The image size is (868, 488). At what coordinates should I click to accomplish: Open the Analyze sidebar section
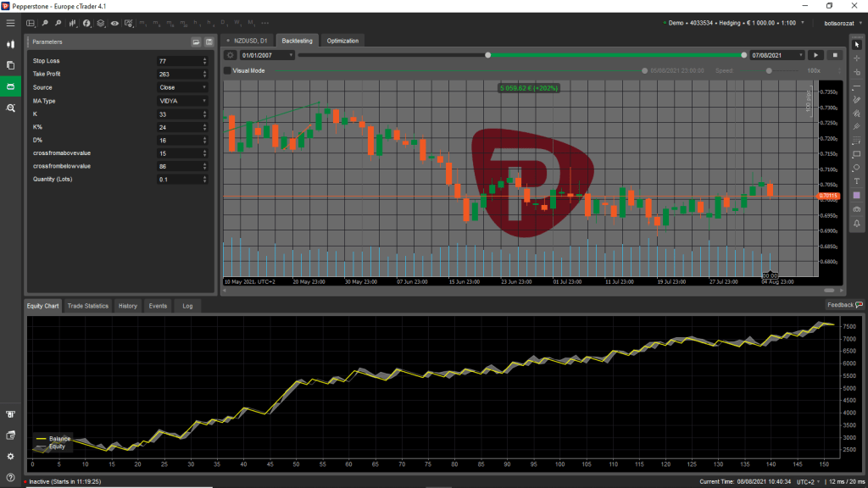click(x=11, y=108)
